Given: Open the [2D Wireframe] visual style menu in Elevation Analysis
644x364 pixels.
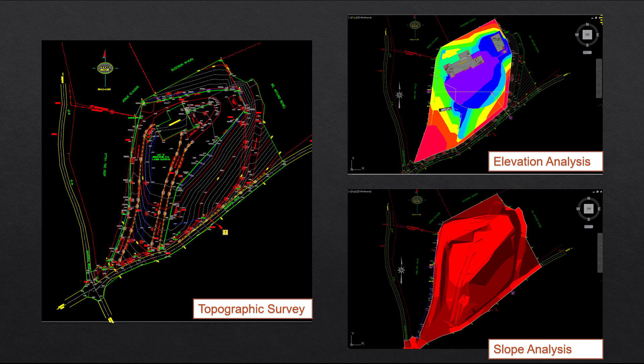Looking at the screenshot, I should click(x=364, y=17).
